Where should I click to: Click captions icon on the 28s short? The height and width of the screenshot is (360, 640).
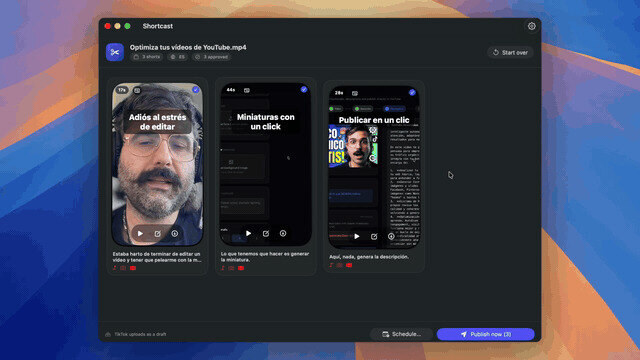tap(355, 93)
